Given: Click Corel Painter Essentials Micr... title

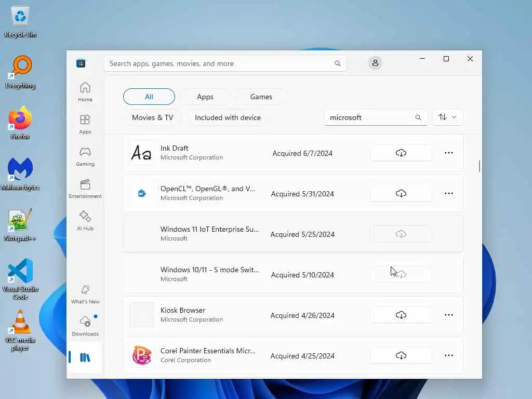Looking at the screenshot, I should click(208, 351).
